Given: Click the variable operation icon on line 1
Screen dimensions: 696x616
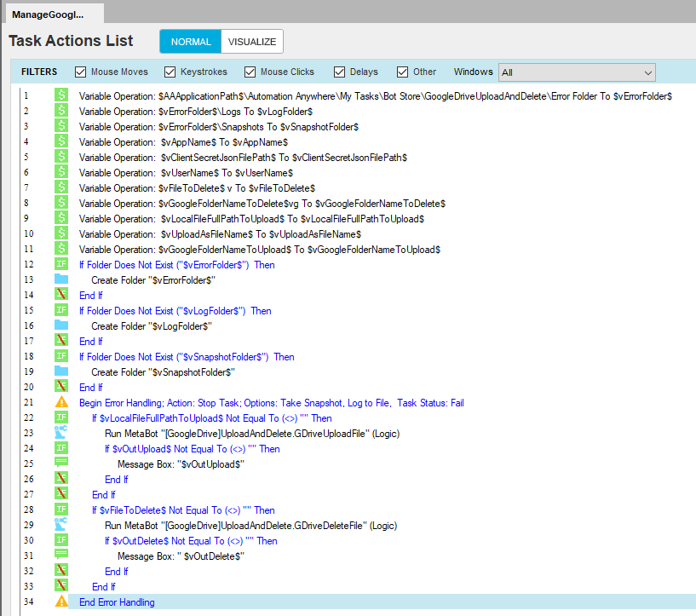Looking at the screenshot, I should pyautogui.click(x=61, y=96).
